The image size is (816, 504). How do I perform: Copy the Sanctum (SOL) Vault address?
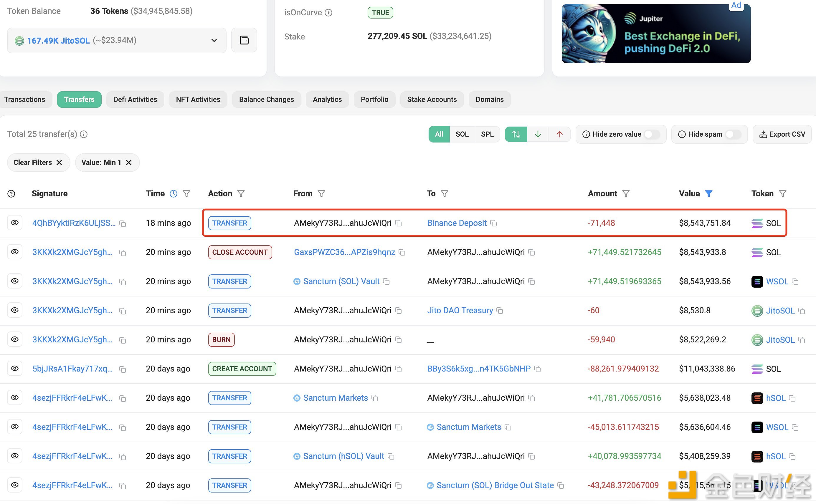[x=386, y=282]
